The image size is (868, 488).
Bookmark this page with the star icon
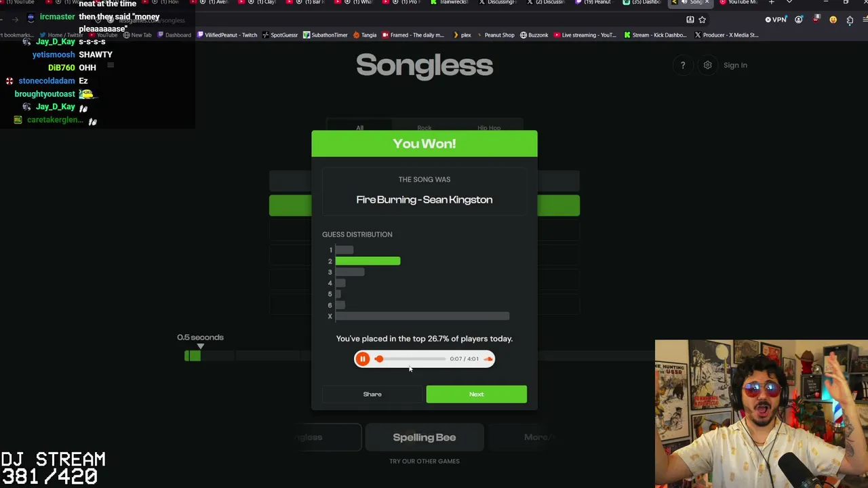coord(703,20)
